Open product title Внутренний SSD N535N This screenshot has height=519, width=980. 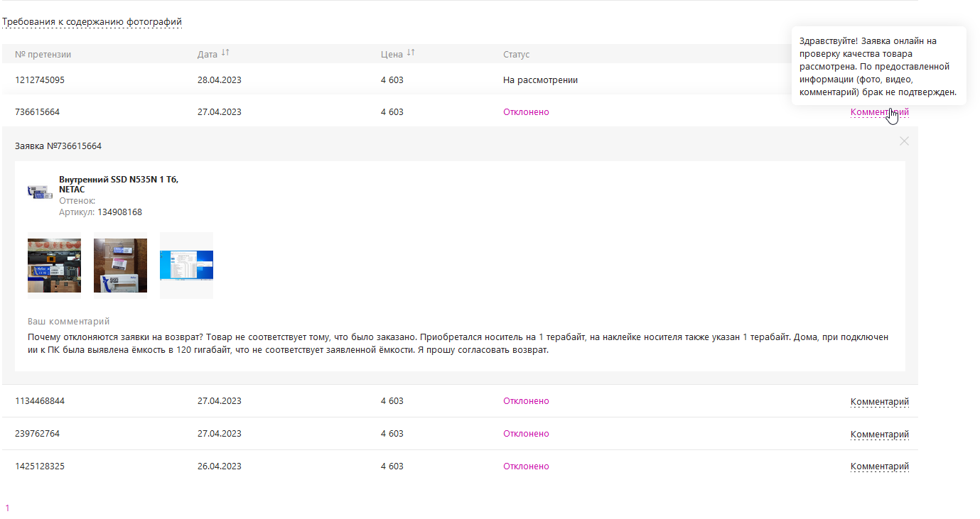(118, 180)
